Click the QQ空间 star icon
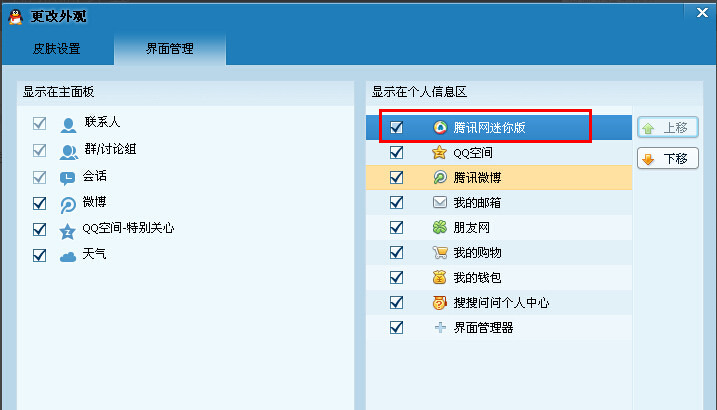 click(439, 153)
